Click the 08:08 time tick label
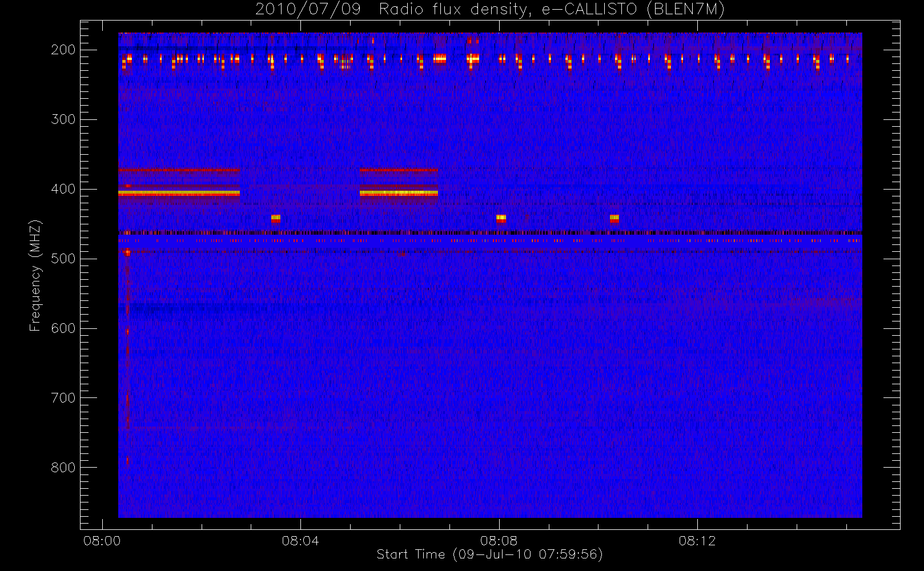 click(x=499, y=540)
